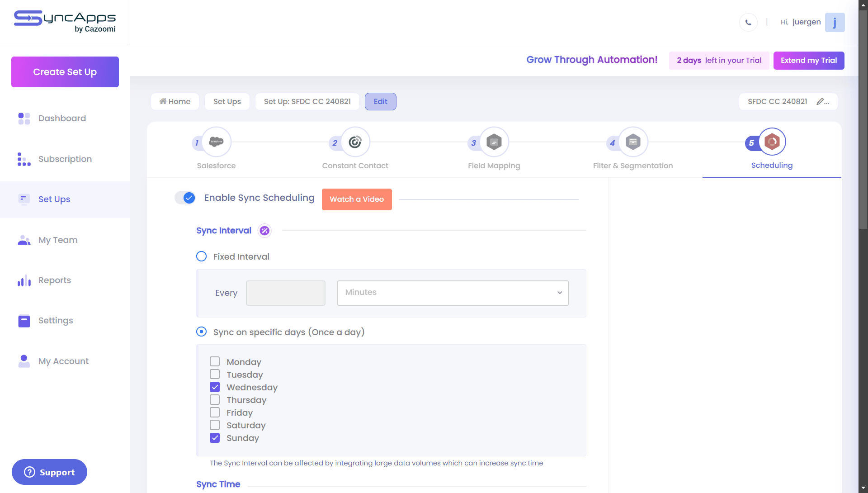868x493 pixels.
Task: Check the Tuesday checkbox
Action: coord(215,374)
